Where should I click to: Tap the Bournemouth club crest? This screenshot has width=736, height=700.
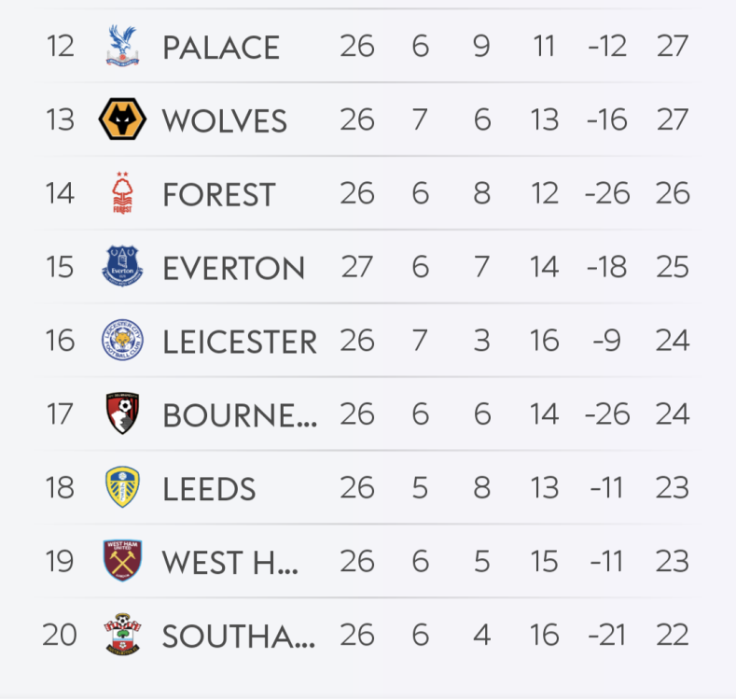coord(122,414)
